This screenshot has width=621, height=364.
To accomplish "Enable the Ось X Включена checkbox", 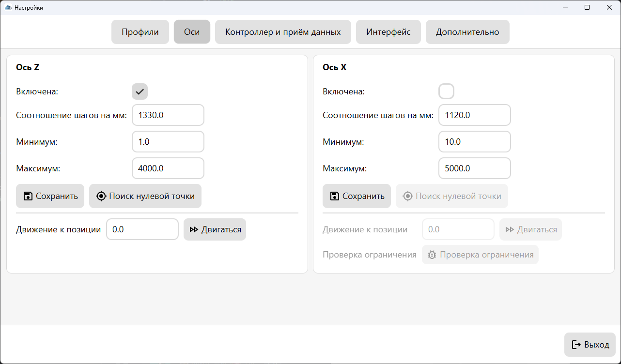I will tap(446, 91).
